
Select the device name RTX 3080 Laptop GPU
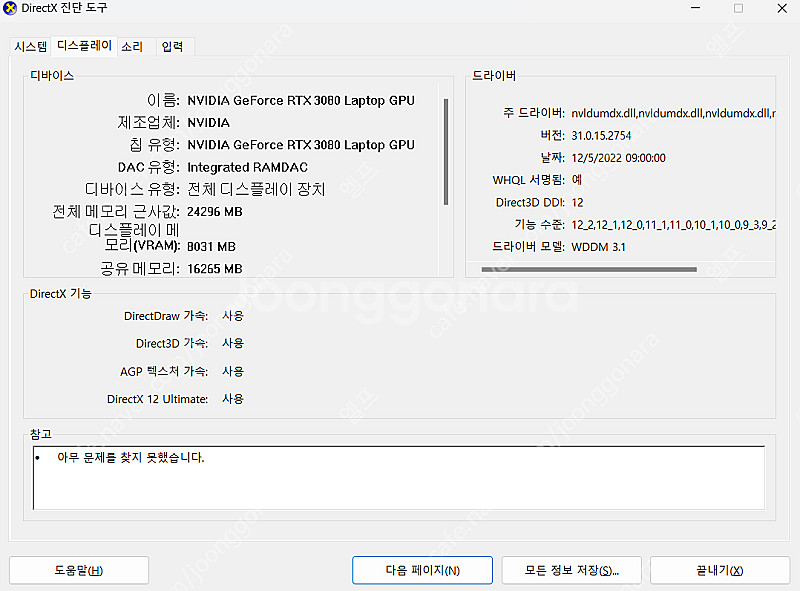click(x=301, y=101)
